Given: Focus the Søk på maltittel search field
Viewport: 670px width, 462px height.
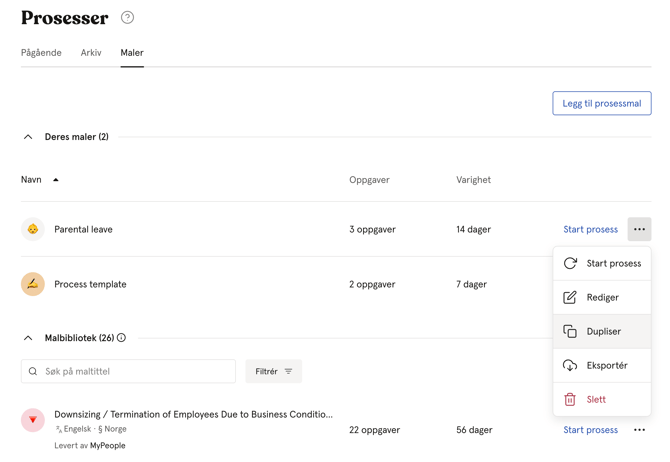Looking at the screenshot, I should coord(128,371).
